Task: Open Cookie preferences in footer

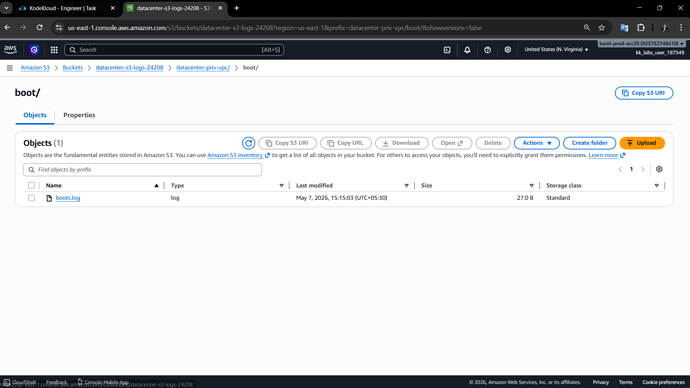Action: (x=663, y=382)
